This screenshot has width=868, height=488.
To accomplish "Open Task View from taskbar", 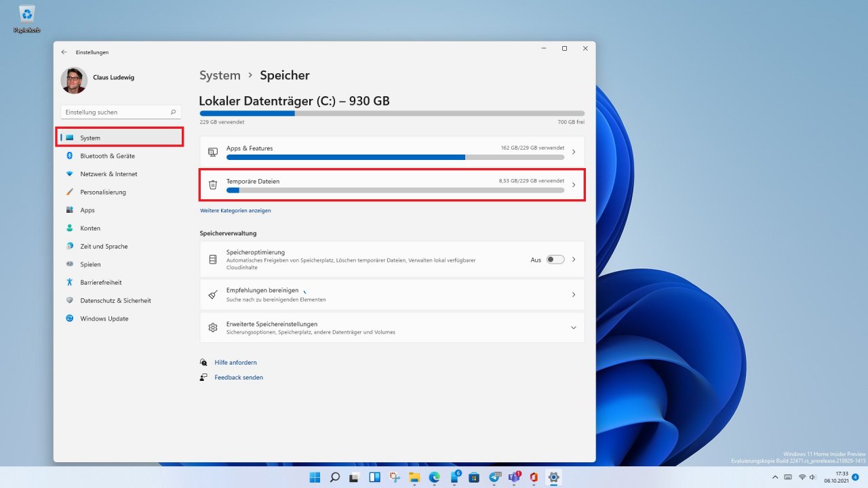I will [355, 477].
